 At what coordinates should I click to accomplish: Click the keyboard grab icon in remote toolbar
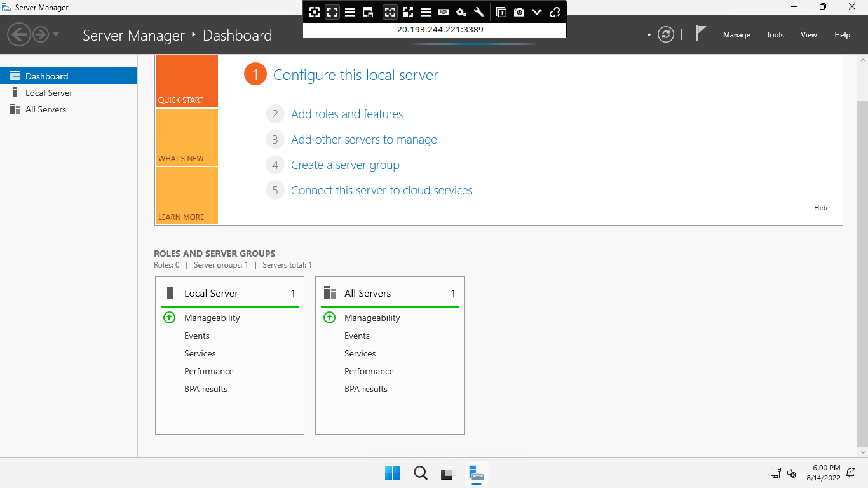click(444, 12)
